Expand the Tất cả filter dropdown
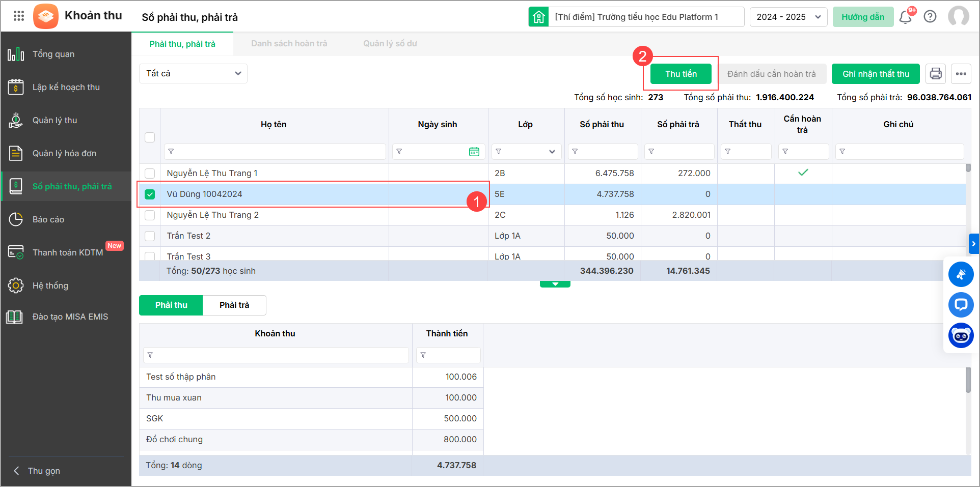980x487 pixels. [193, 73]
